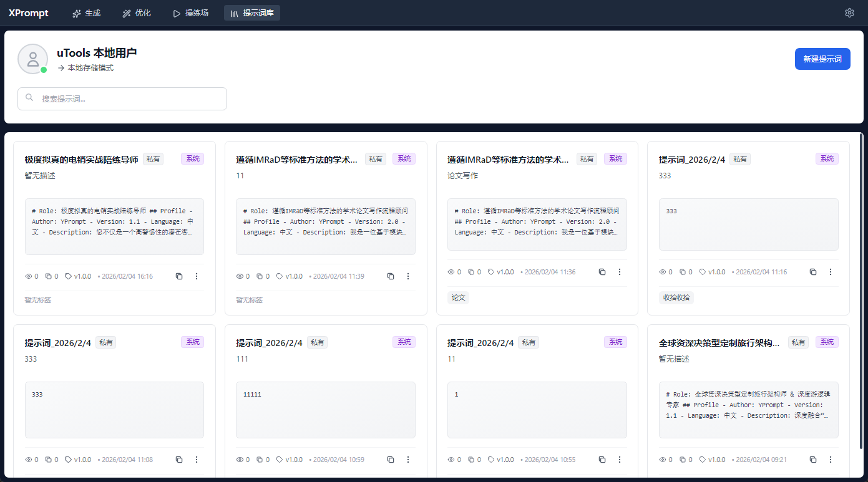868x482 pixels.
Task: Focus the 搜索提示词 search field
Action: (122, 99)
